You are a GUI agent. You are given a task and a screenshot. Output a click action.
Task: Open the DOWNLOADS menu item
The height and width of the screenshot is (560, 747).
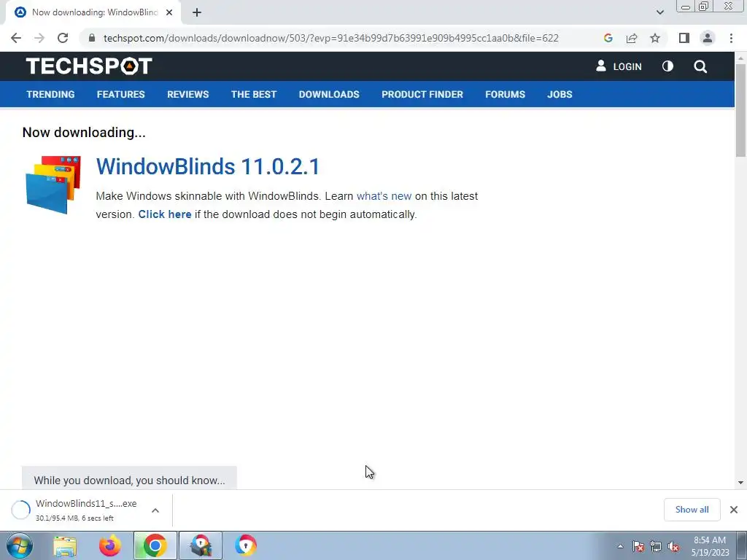tap(329, 94)
